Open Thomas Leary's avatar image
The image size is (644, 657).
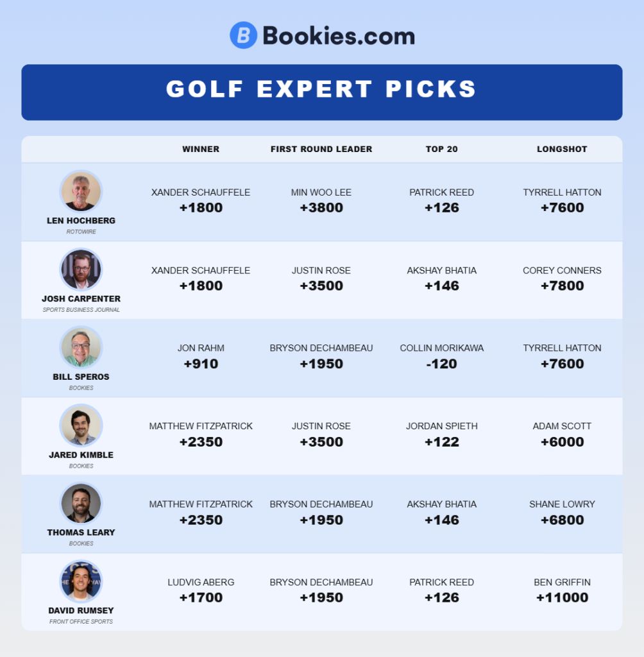click(81, 504)
